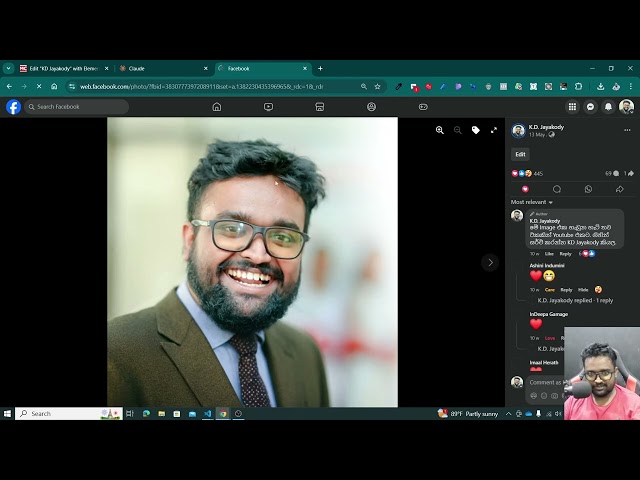Click the Comment icon under the post
640x480 pixels.
click(557, 189)
